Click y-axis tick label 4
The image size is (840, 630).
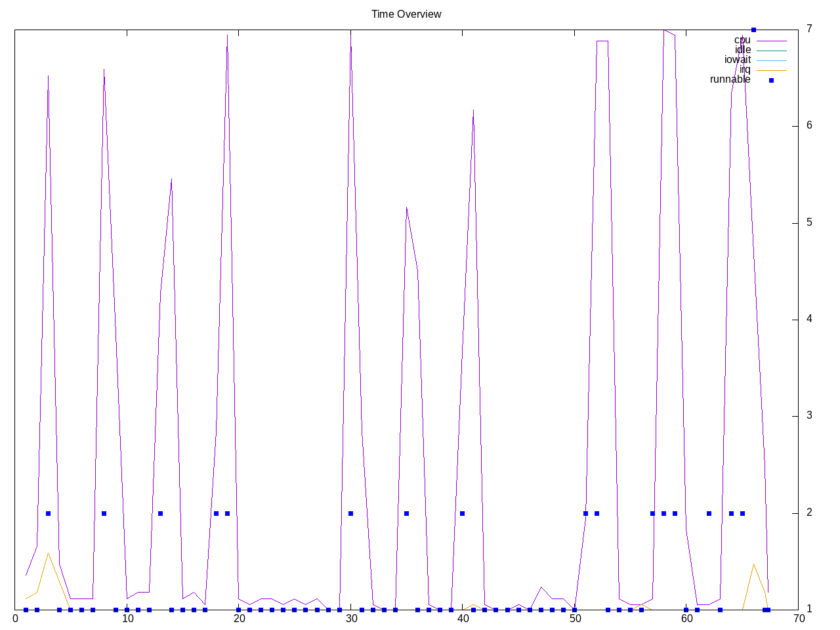pos(809,319)
